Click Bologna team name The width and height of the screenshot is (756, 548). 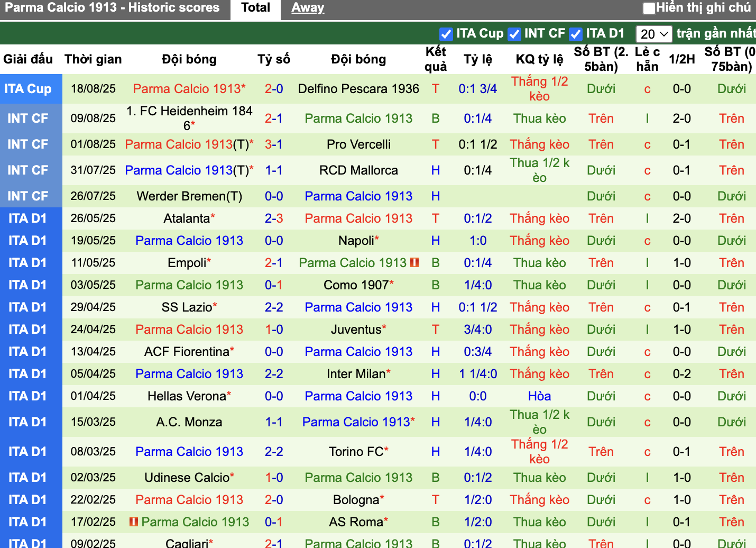click(x=356, y=500)
